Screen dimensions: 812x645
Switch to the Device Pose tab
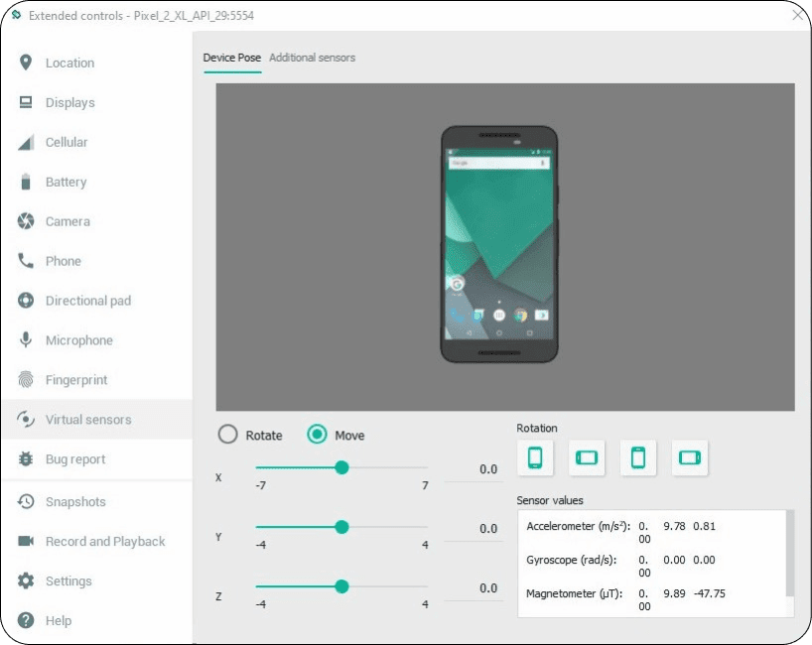click(x=232, y=58)
